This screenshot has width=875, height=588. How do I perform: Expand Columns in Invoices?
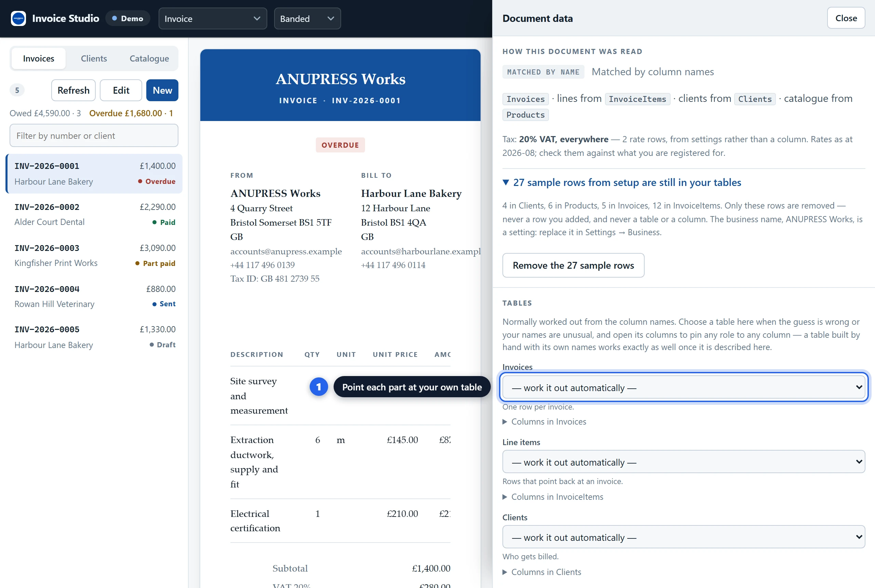coord(544,422)
